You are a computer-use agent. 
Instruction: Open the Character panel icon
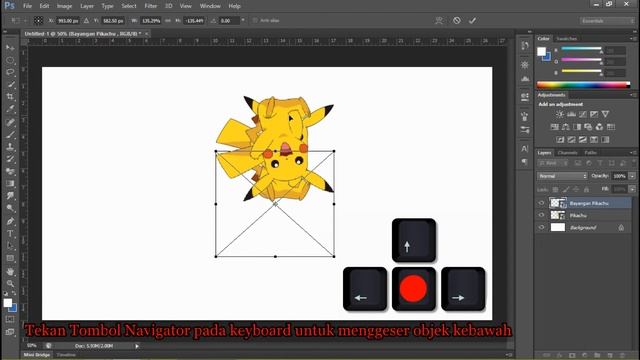click(525, 149)
